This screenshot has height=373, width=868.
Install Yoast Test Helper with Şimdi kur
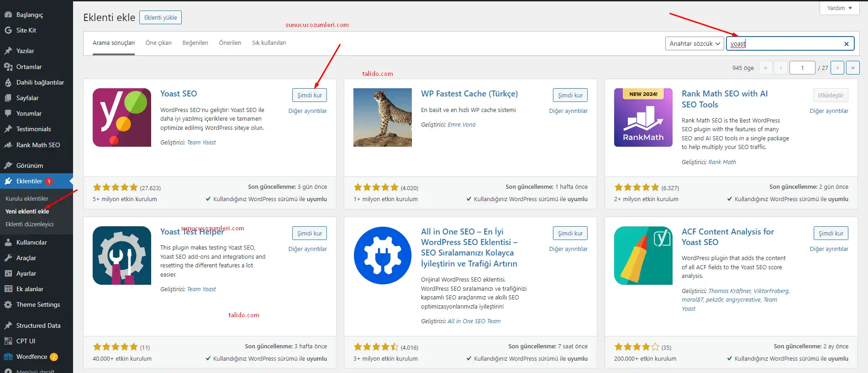click(310, 233)
